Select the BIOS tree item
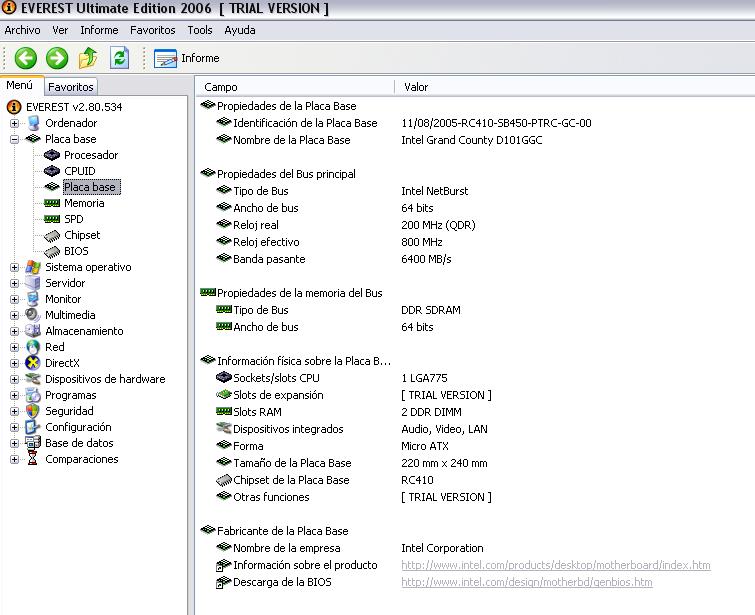Screen dimensions: 755x615 click(76, 251)
